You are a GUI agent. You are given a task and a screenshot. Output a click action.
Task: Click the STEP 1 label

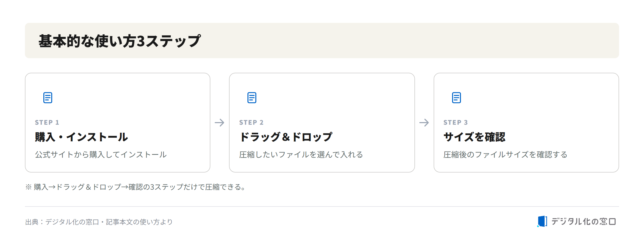click(47, 122)
